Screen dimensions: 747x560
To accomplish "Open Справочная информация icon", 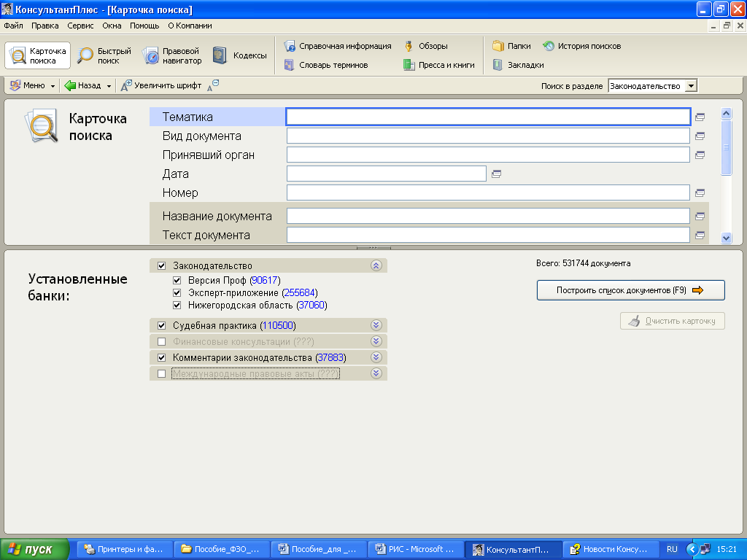I will [290, 46].
